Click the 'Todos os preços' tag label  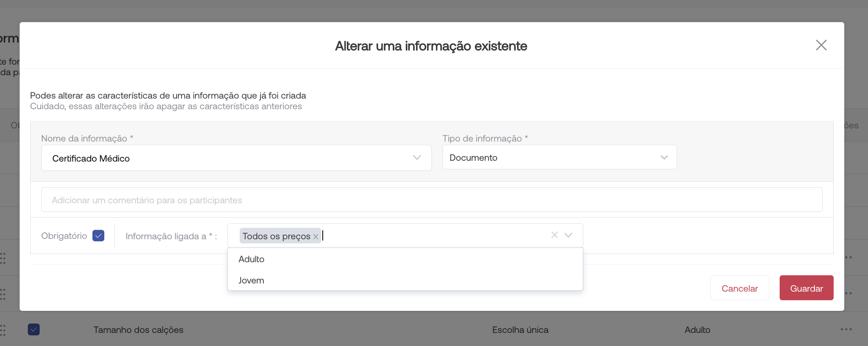276,236
